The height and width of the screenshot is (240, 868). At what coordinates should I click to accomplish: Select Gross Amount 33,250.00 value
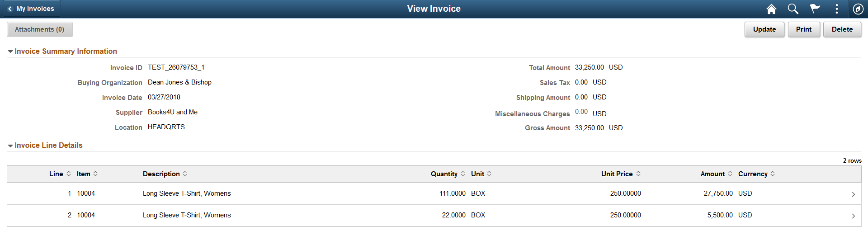pyautogui.click(x=590, y=128)
